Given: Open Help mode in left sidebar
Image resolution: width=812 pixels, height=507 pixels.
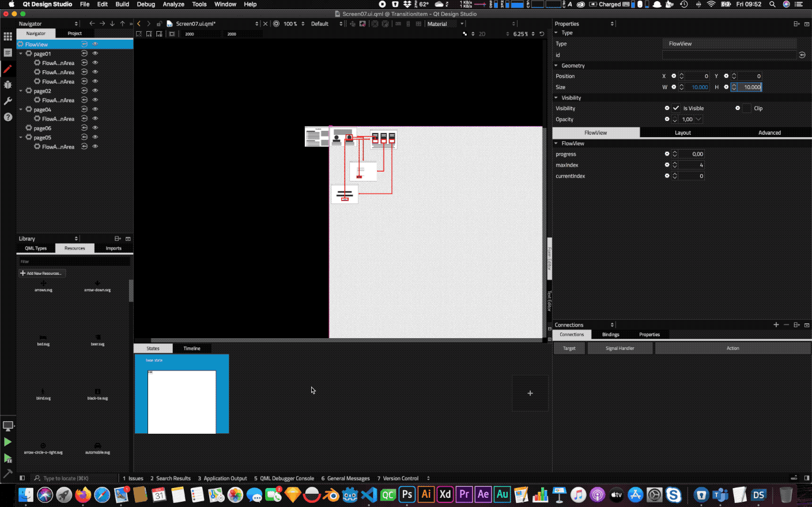Looking at the screenshot, I should 7,117.
